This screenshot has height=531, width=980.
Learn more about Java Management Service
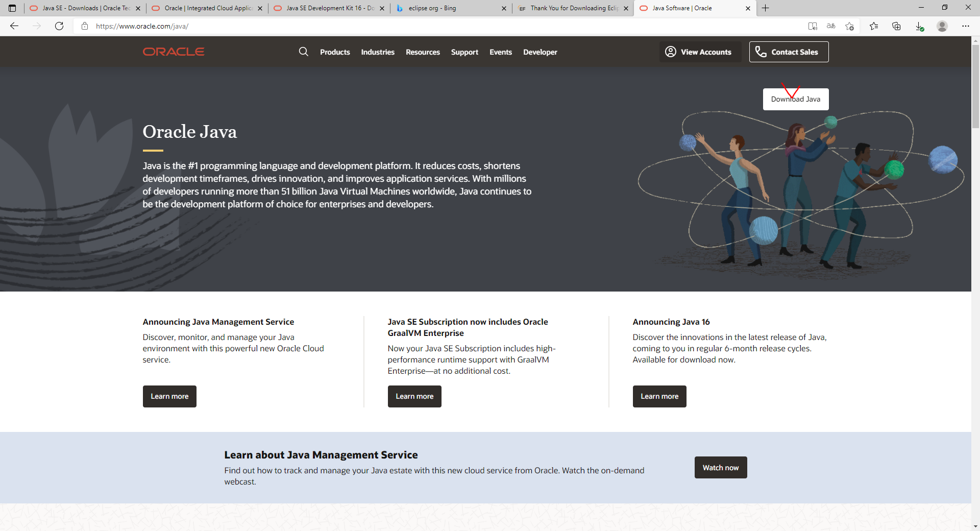click(x=169, y=396)
